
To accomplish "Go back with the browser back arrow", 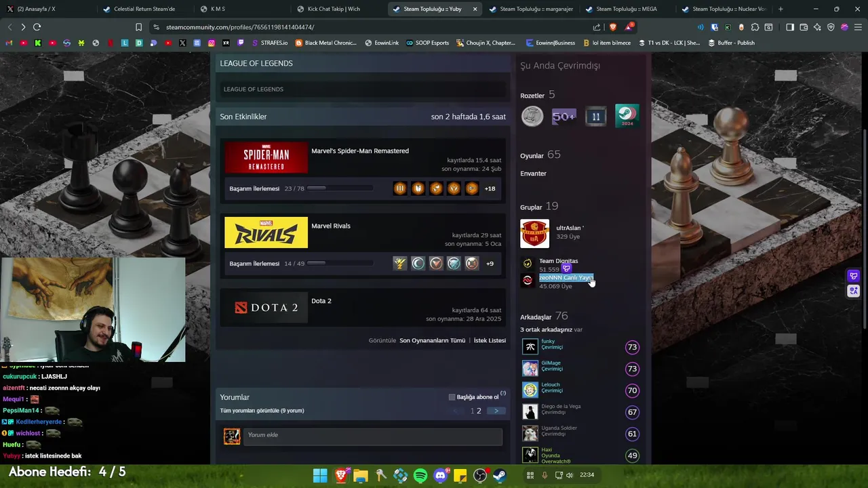I will pyautogui.click(x=9, y=27).
